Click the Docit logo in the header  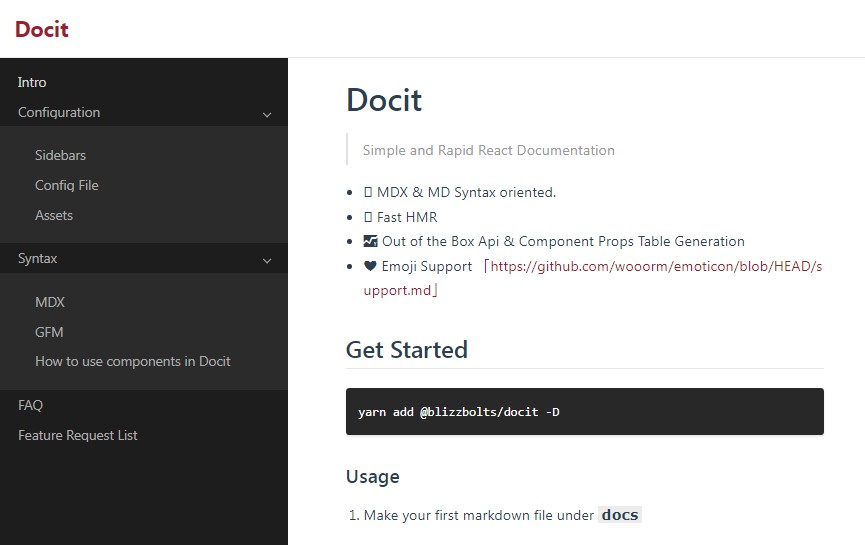[41, 29]
